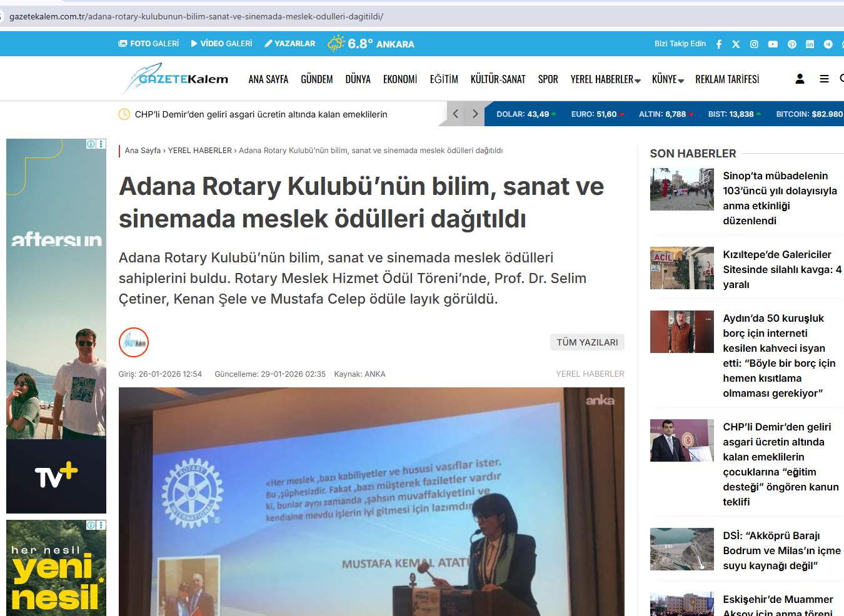Screen dimensions: 844x616
Task: Click the Telegram icon
Action: (828, 44)
